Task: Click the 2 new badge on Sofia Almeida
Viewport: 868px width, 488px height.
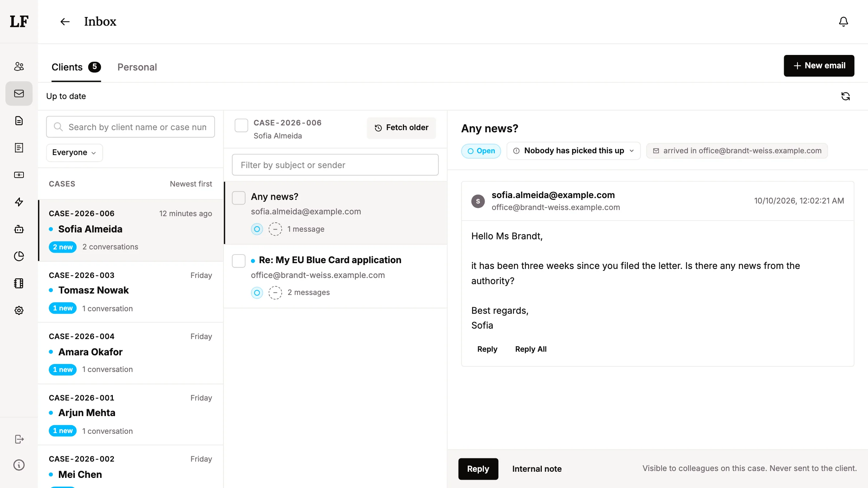Action: pos(63,247)
